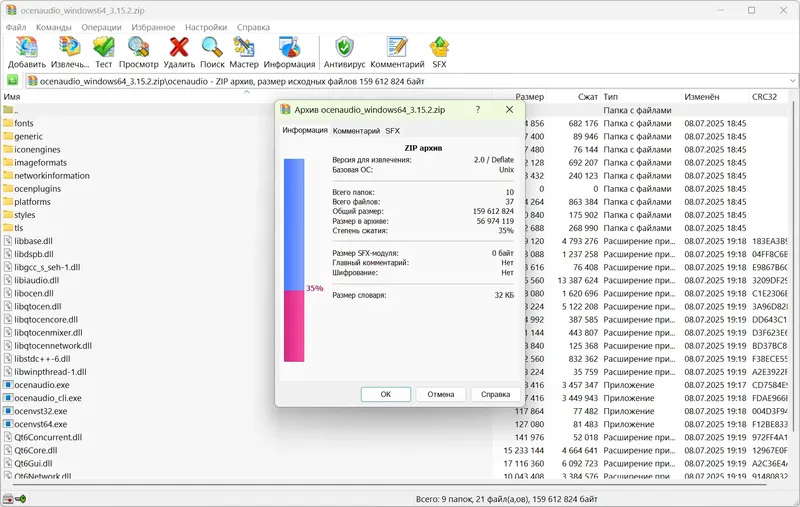Open the Операции menu
The image size is (800, 507).
[102, 27]
